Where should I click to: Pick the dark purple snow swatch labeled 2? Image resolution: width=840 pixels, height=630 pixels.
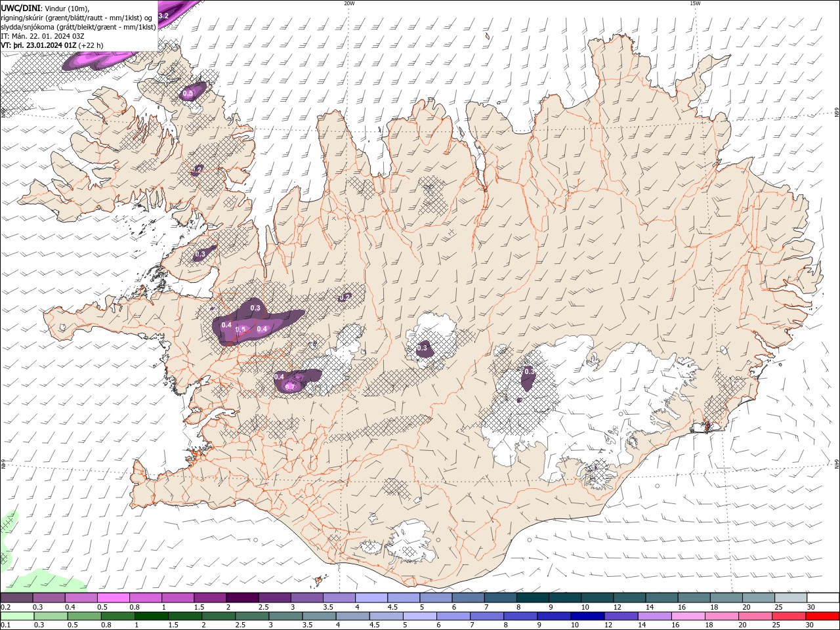[241, 598]
